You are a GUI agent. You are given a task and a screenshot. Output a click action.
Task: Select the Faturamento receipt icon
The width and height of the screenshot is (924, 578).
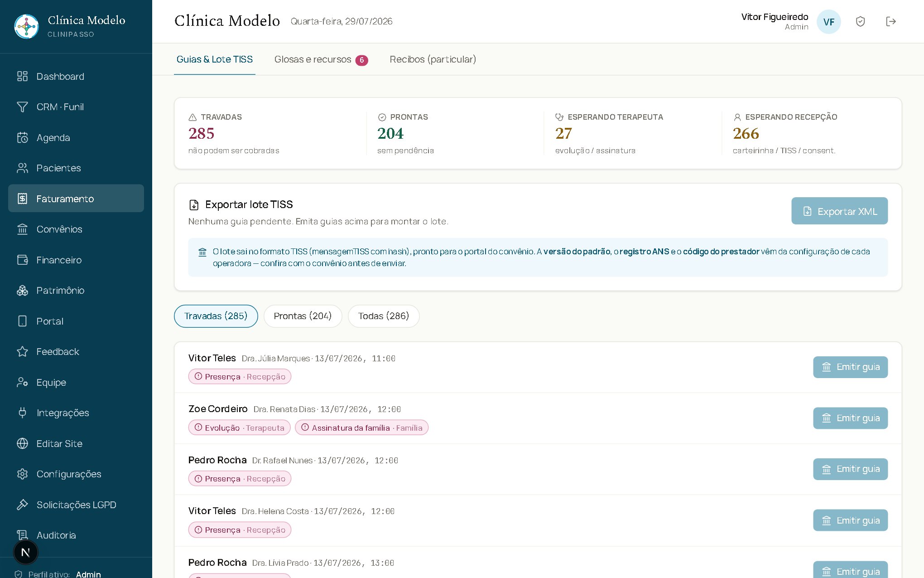tap(22, 199)
